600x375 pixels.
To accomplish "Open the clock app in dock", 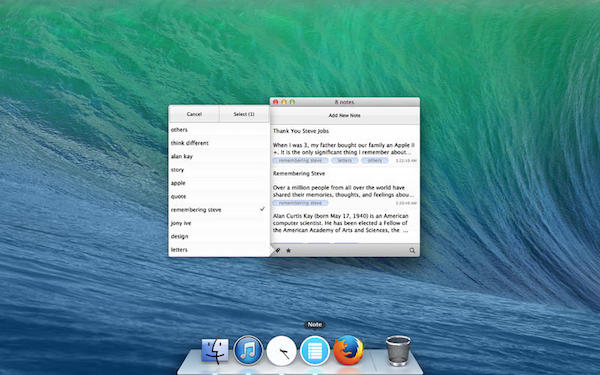I will pyautogui.click(x=281, y=351).
